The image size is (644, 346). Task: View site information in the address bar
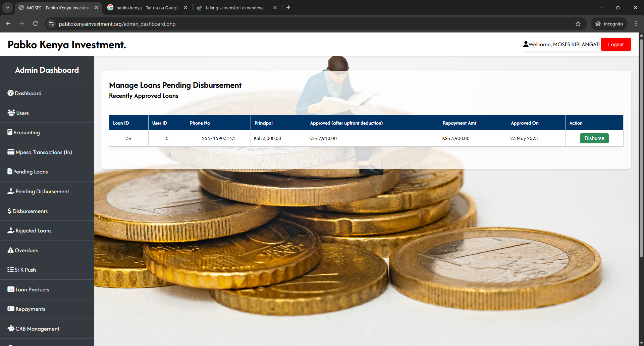51,24
